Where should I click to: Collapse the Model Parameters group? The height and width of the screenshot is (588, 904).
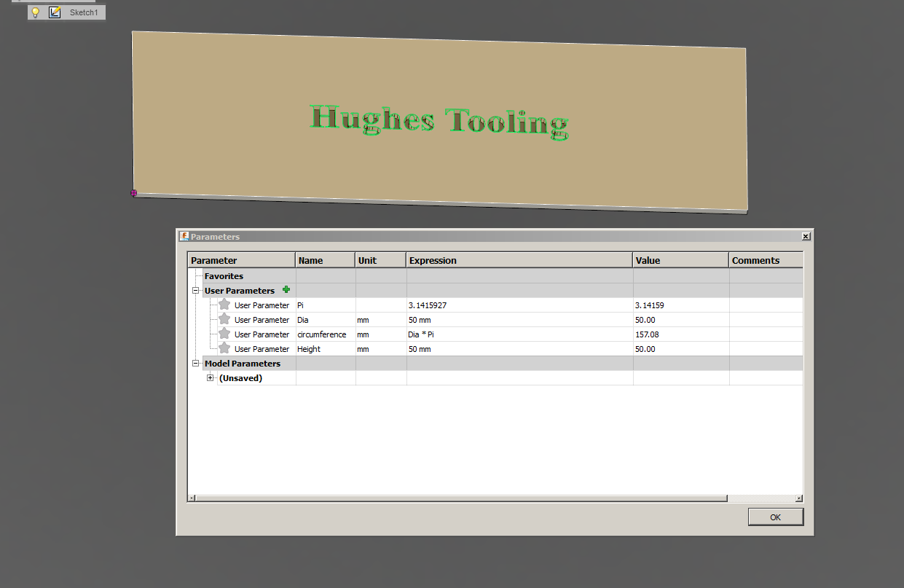[x=195, y=363]
